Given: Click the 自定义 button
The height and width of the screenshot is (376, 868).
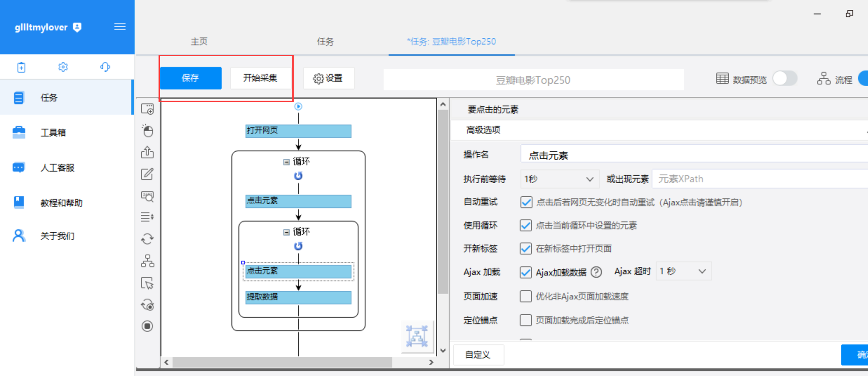Looking at the screenshot, I should 478,355.
